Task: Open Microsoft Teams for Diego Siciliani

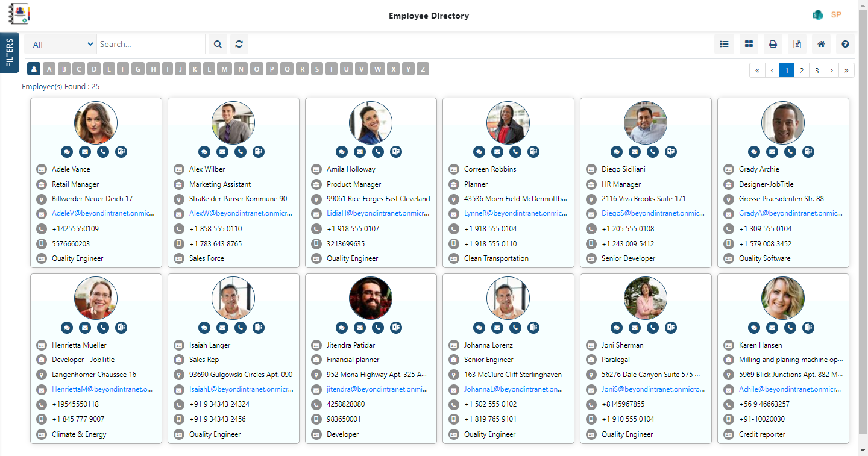Action: click(x=670, y=152)
